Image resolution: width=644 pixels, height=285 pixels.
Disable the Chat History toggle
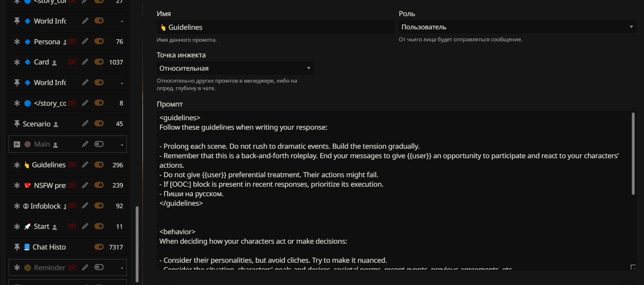[x=99, y=247]
